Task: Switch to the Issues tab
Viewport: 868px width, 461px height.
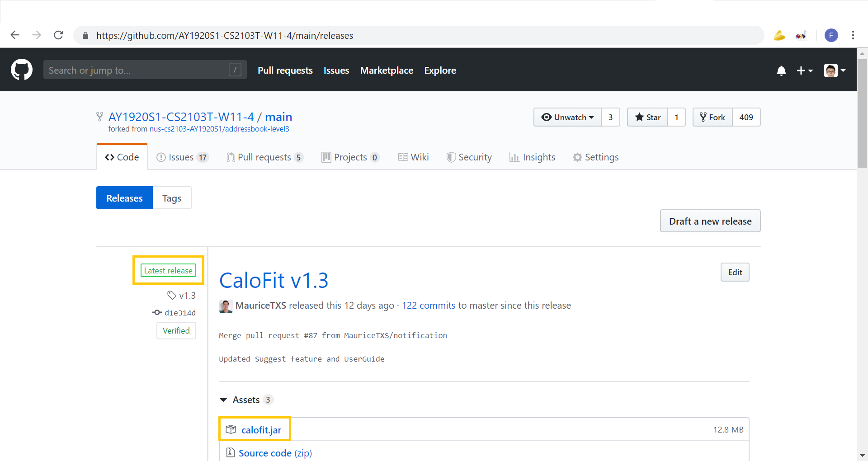Action: 182,157
